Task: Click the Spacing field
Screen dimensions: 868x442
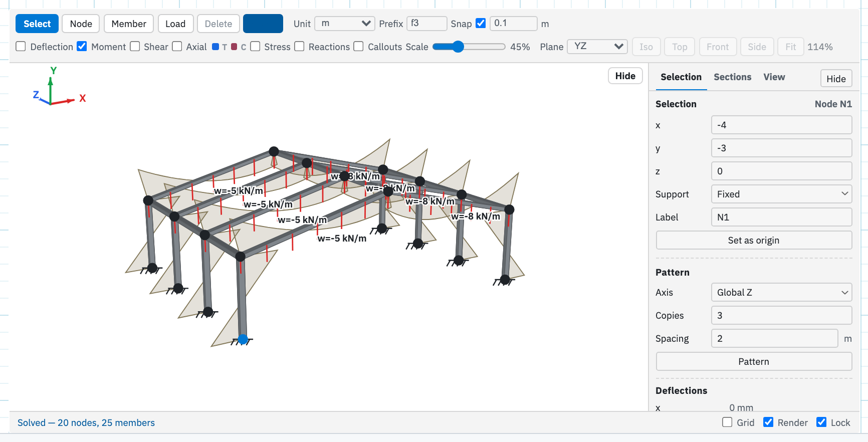Action: tap(774, 338)
